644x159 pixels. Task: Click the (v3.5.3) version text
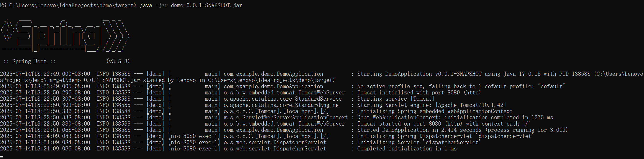(118, 61)
